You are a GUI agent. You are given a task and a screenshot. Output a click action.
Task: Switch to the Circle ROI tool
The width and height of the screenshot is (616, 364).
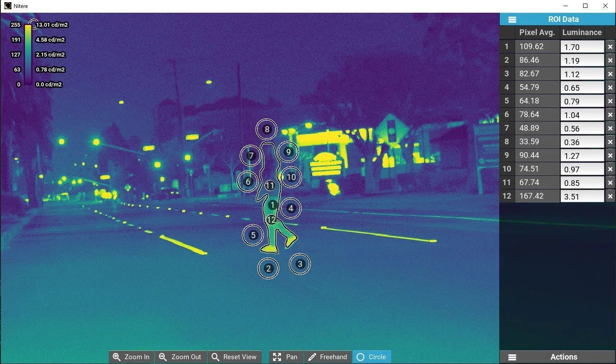[361, 357]
